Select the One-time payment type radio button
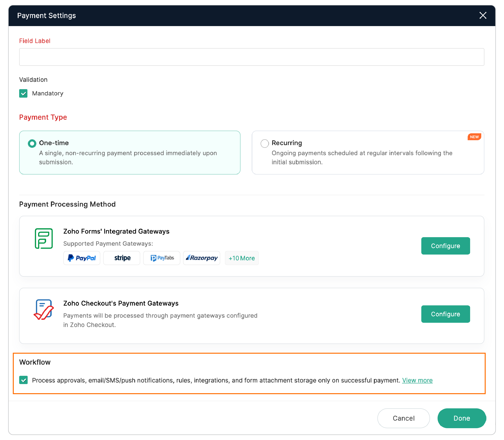Viewport: 504px width, 440px height. pos(32,143)
